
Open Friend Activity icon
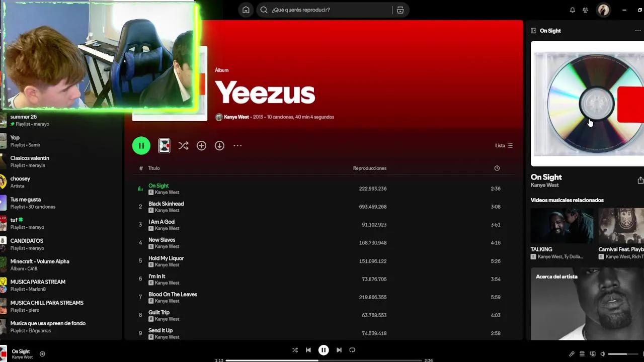pos(585,10)
